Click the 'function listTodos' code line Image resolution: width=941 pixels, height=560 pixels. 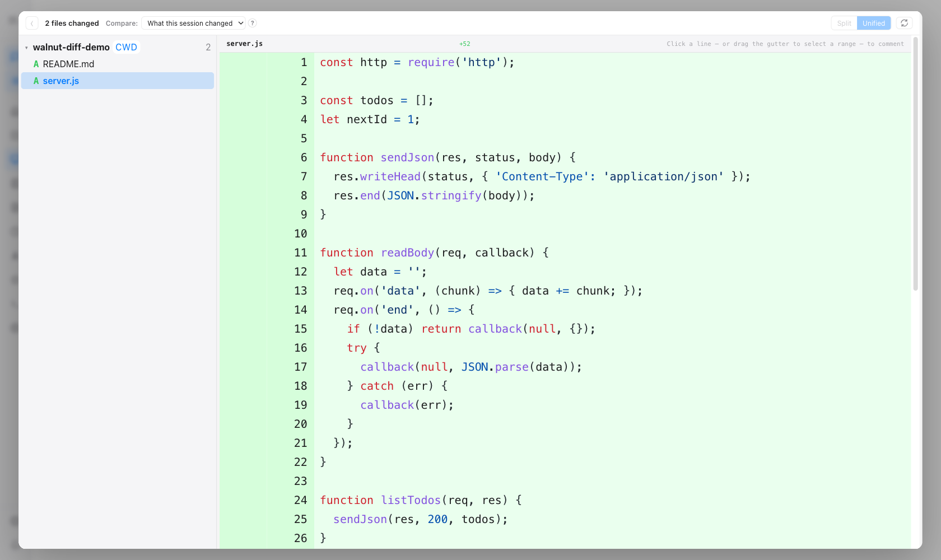point(421,500)
